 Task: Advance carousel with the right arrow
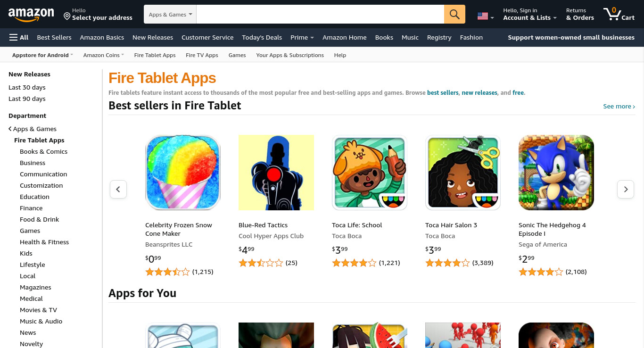pos(626,189)
